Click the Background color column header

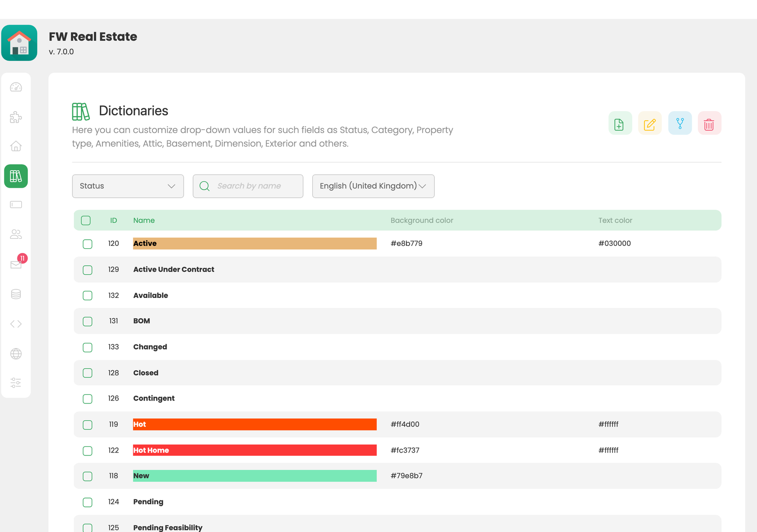click(422, 220)
